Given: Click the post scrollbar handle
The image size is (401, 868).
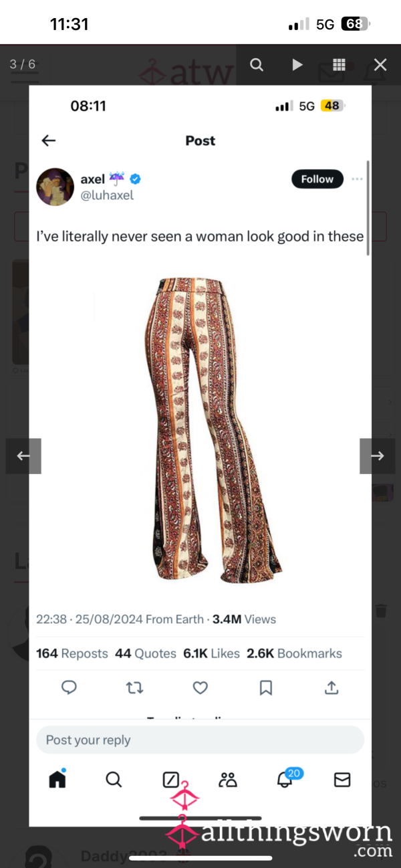Looking at the screenshot, I should pos(368,207).
